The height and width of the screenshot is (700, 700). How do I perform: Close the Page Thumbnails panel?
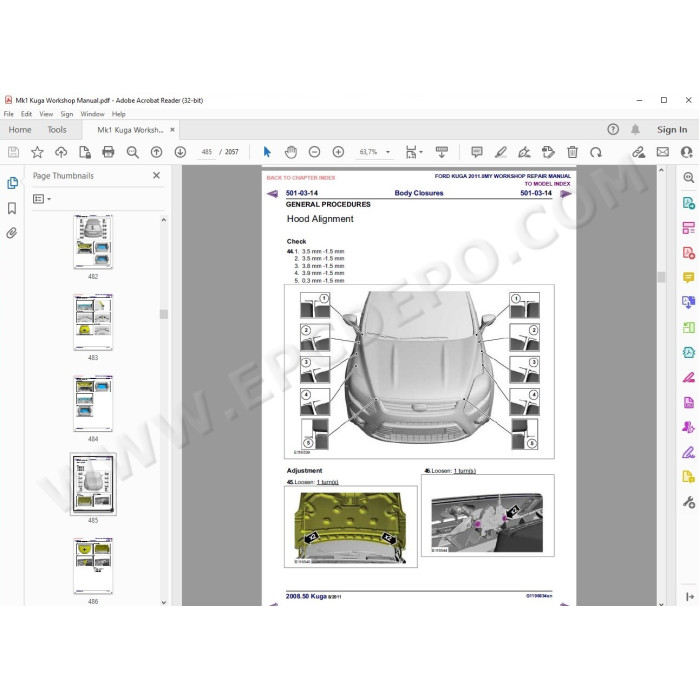coord(156,175)
